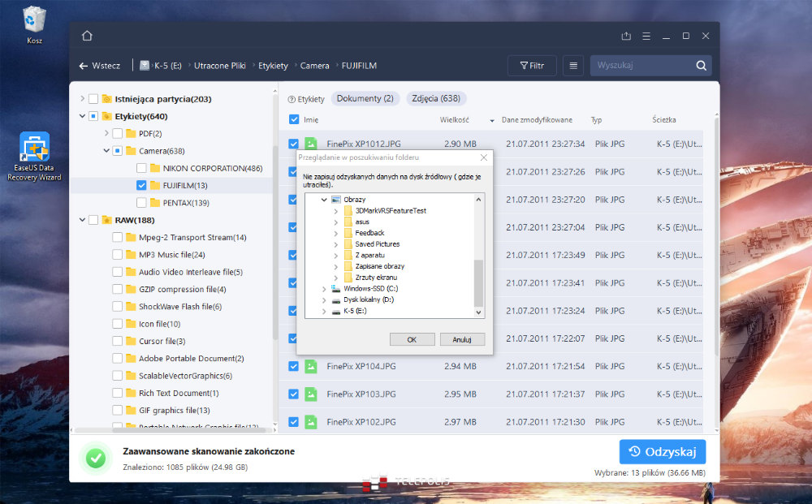Click JPG file icon for FinePix XP104.JPG
Screen dimensions: 812x504
pyautogui.click(x=311, y=366)
